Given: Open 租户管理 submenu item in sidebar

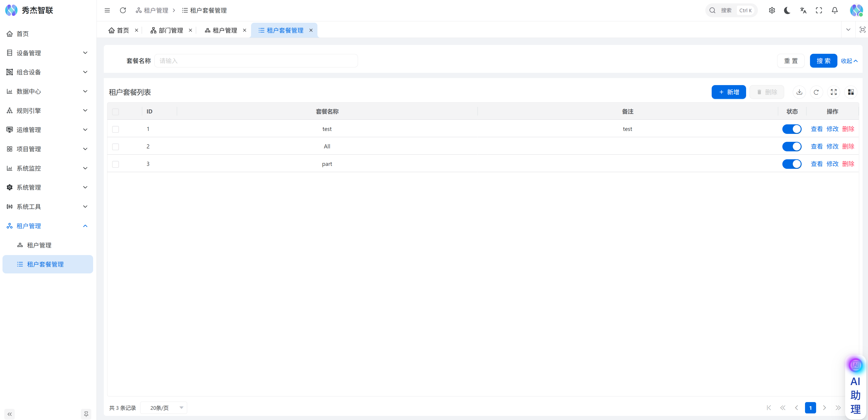Looking at the screenshot, I should click(39, 245).
